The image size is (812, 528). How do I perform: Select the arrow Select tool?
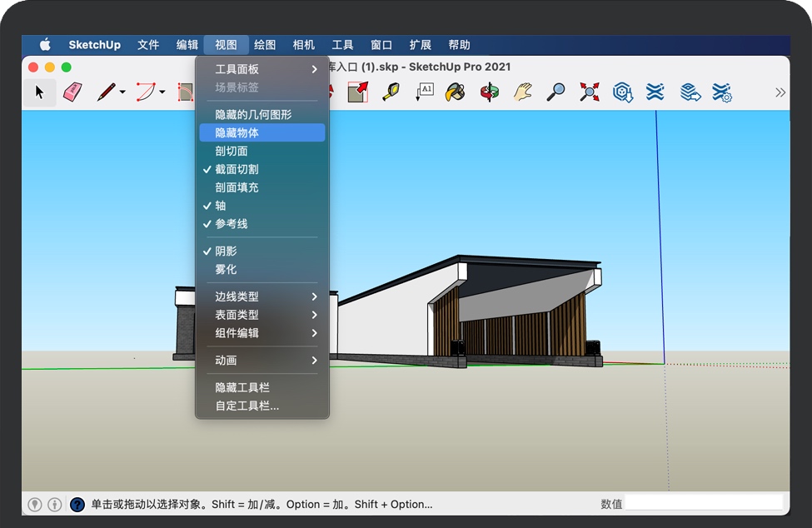click(x=38, y=92)
